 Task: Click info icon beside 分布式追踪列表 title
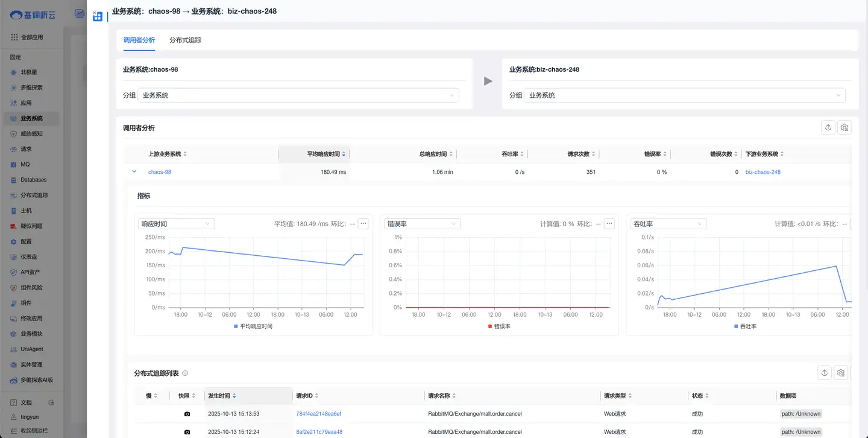185,373
